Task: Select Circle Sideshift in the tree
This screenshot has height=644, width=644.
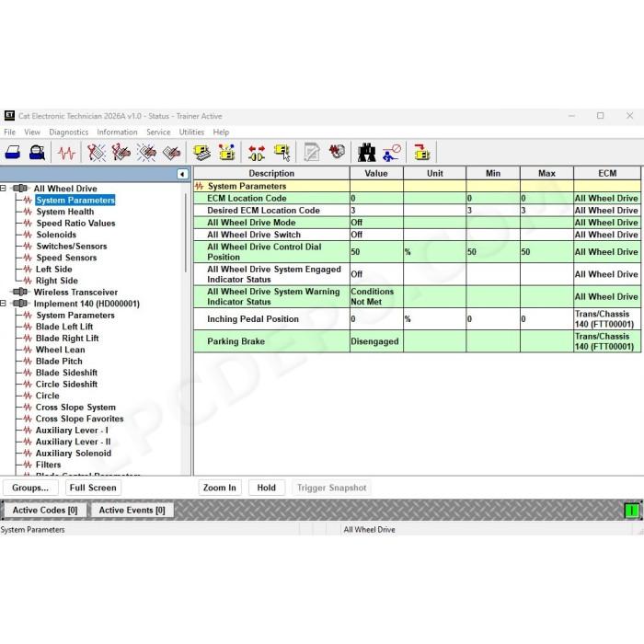Action: click(x=66, y=384)
